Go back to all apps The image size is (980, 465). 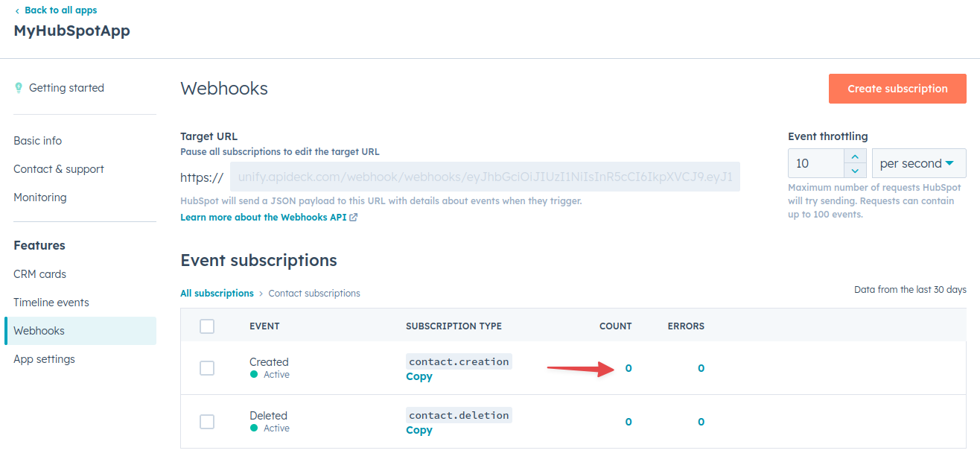(x=61, y=10)
